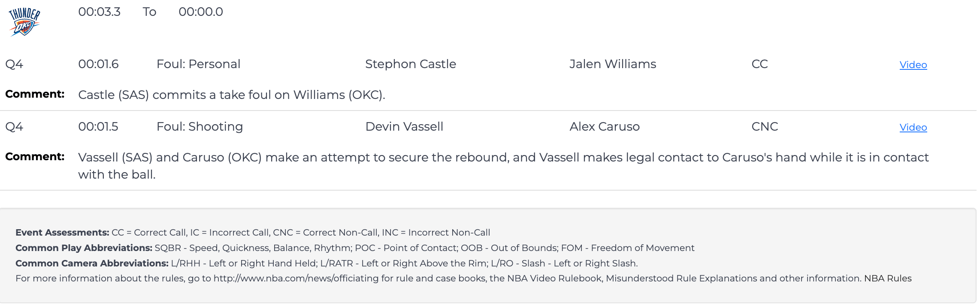Open the Video link for Castle's personal foul

pyautogui.click(x=913, y=65)
